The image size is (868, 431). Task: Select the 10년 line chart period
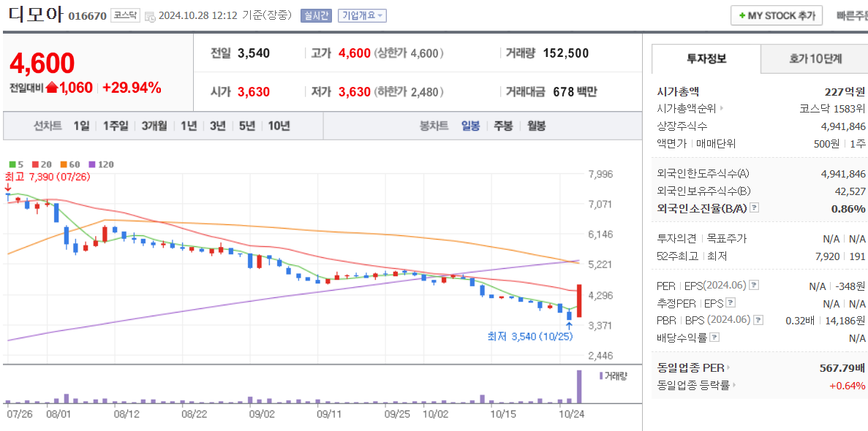tap(279, 126)
